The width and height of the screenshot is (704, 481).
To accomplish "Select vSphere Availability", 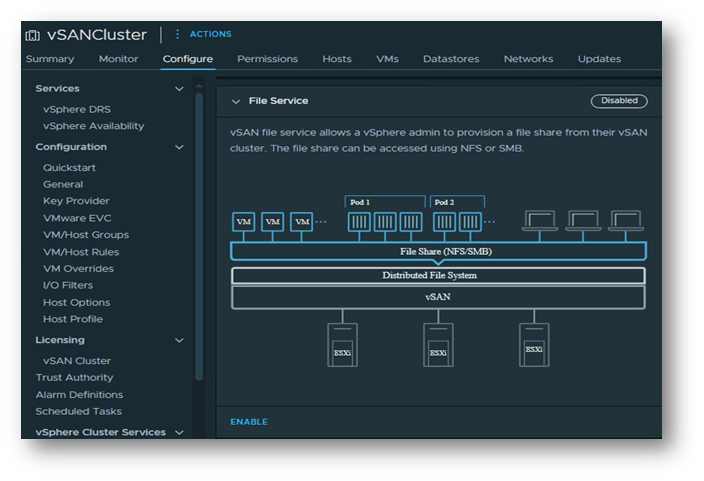I will (x=94, y=126).
